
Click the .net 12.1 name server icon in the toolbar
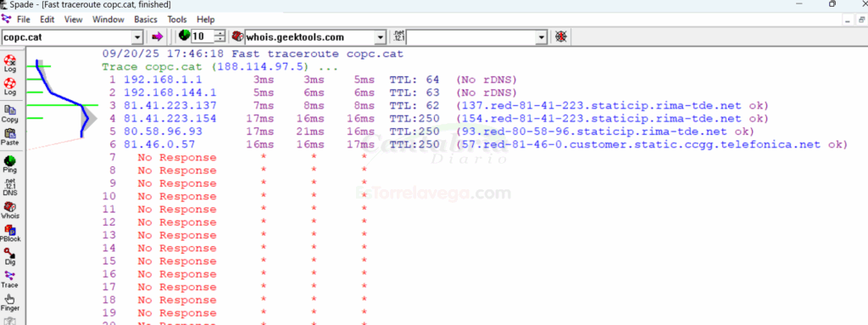[x=398, y=36]
